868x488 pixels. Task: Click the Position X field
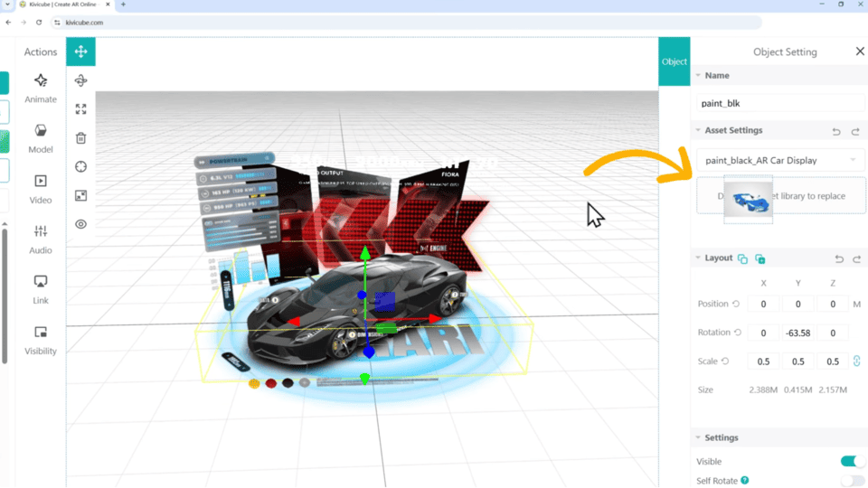763,304
